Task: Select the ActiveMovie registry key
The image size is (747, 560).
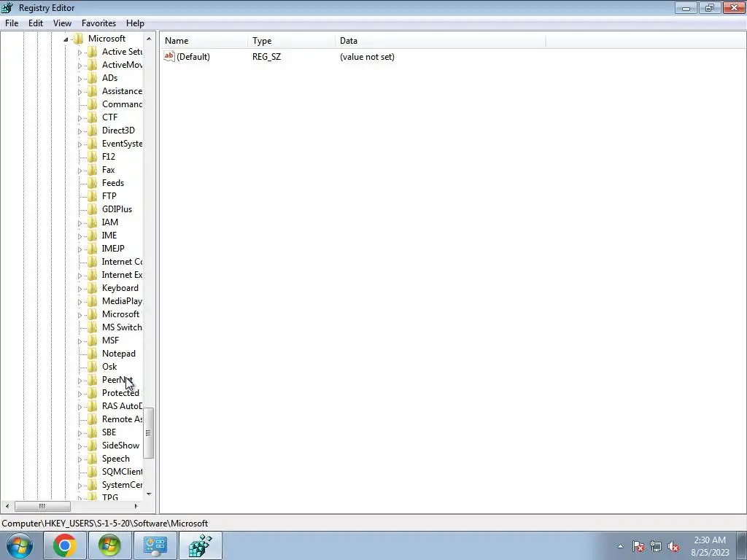Action: (122, 65)
